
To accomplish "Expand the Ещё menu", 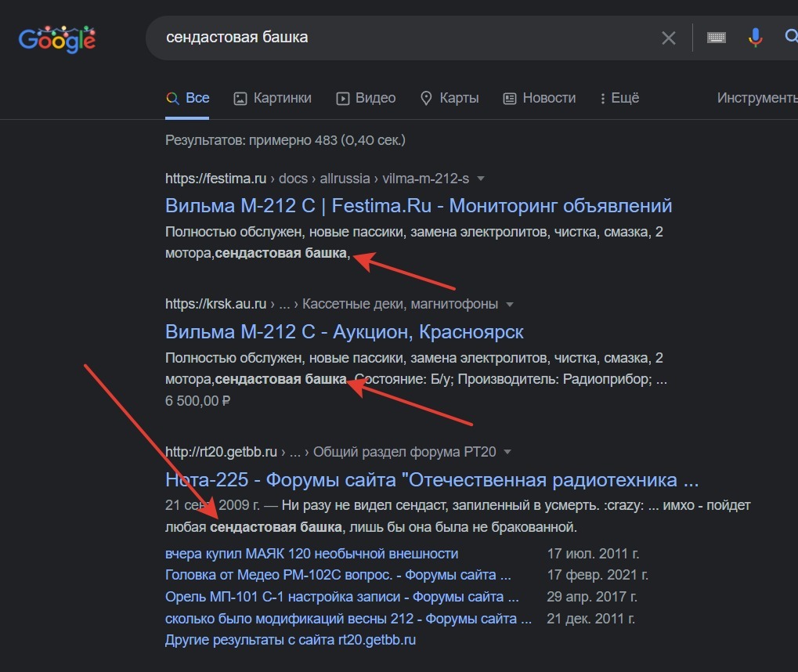I will pos(619,98).
